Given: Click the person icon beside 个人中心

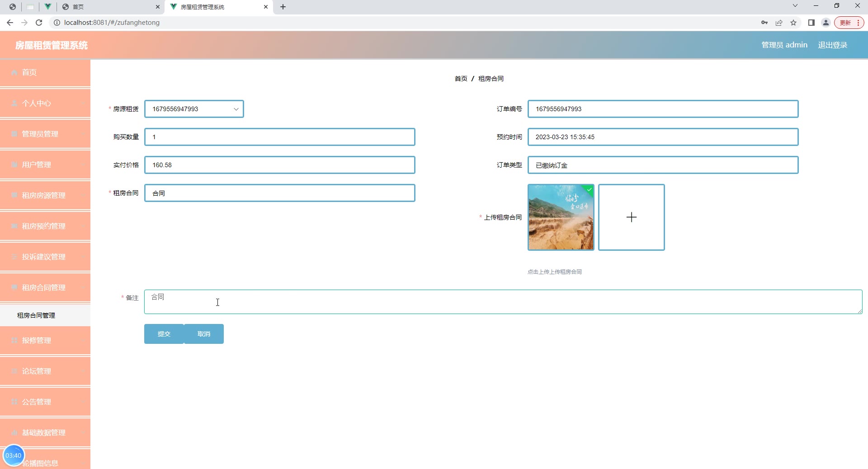Looking at the screenshot, I should pos(14,103).
